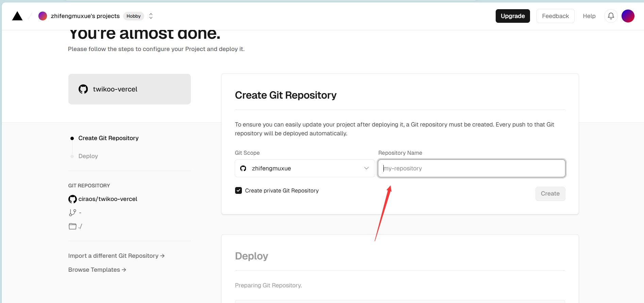Click the git branch icon
644x303 pixels.
72,213
